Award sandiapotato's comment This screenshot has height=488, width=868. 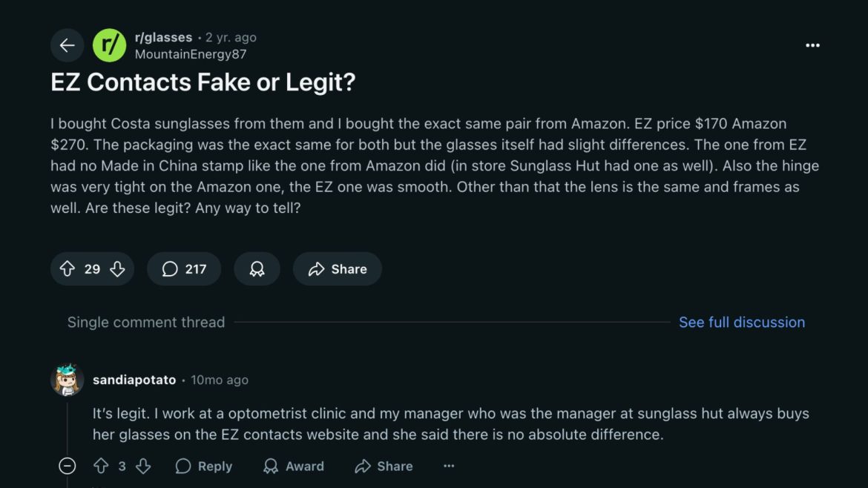coord(294,466)
